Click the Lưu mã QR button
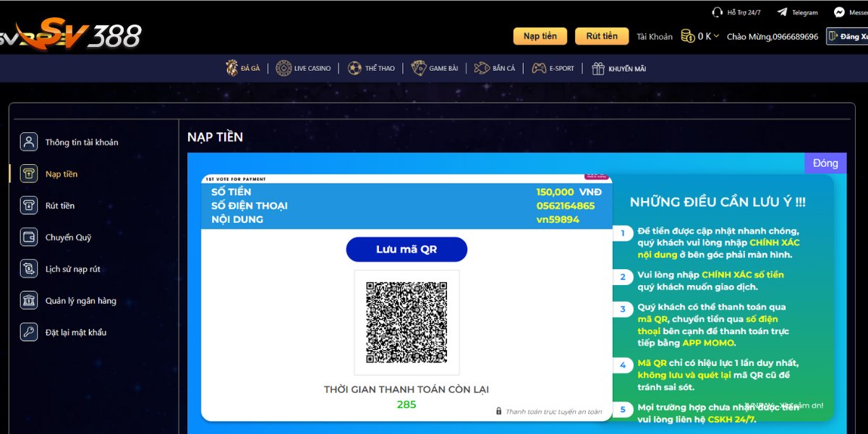Viewport: 868px width, 434px height. point(407,250)
